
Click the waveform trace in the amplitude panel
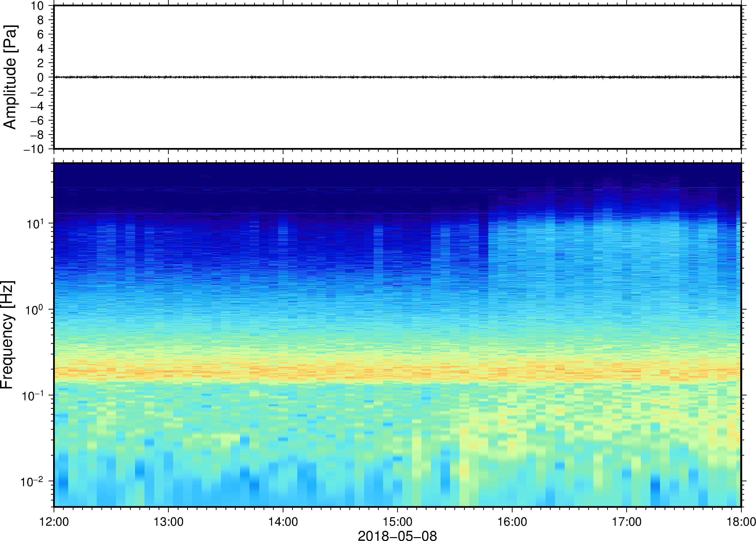[397, 77]
